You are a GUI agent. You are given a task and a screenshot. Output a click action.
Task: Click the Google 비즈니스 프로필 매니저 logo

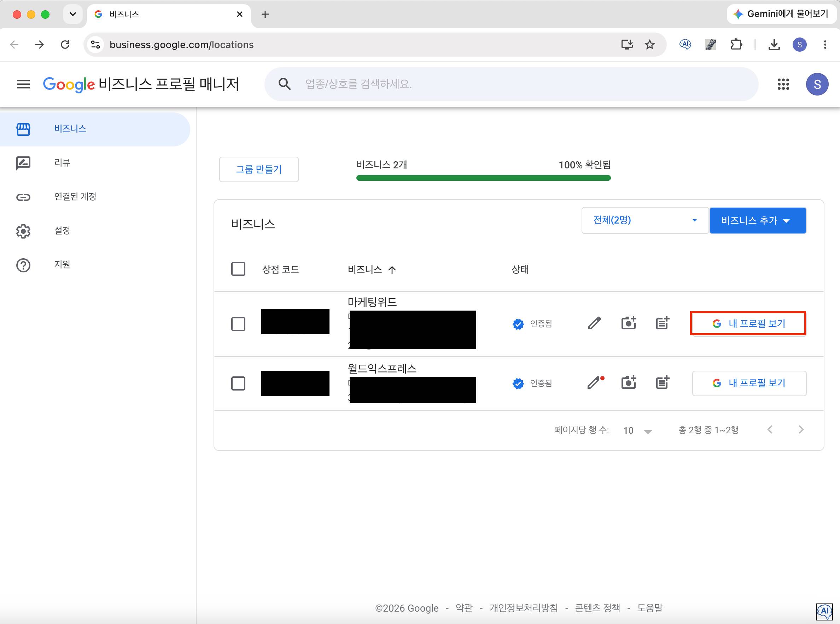pyautogui.click(x=141, y=84)
